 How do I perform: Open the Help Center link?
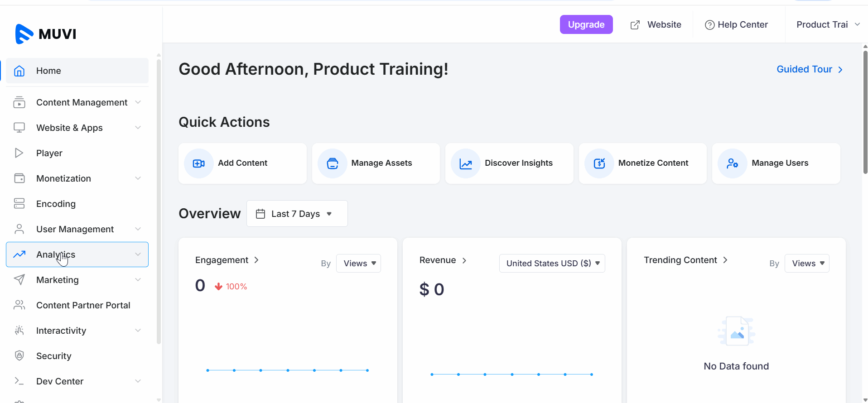click(737, 24)
